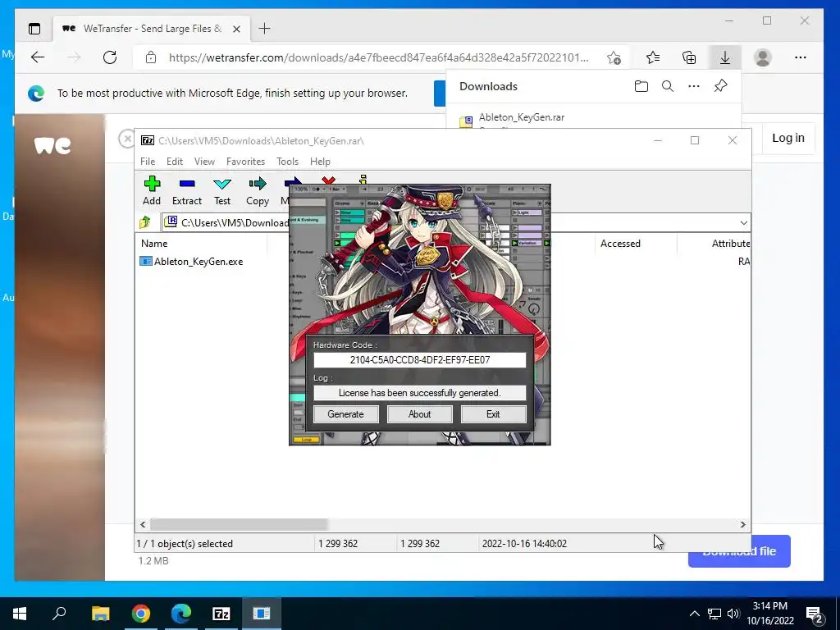Open the notification center
This screenshot has width=840, height=630.
tap(815, 614)
